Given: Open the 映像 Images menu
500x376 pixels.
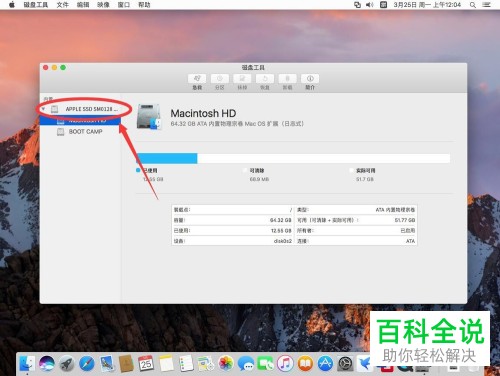Looking at the screenshot, I should coord(103,5).
